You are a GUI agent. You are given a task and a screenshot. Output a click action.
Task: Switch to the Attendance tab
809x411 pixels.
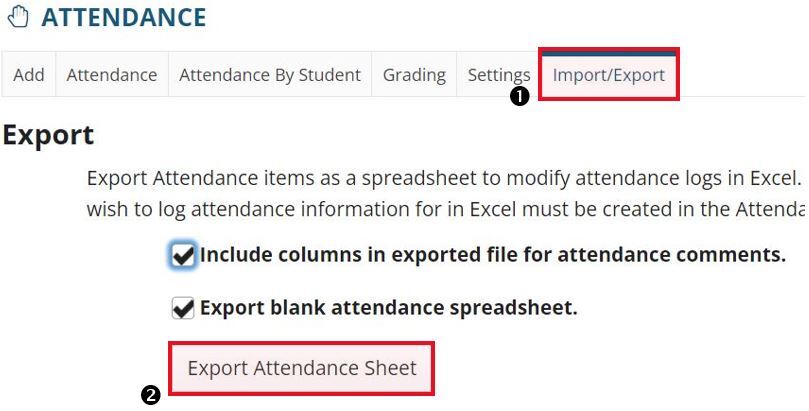tap(112, 75)
